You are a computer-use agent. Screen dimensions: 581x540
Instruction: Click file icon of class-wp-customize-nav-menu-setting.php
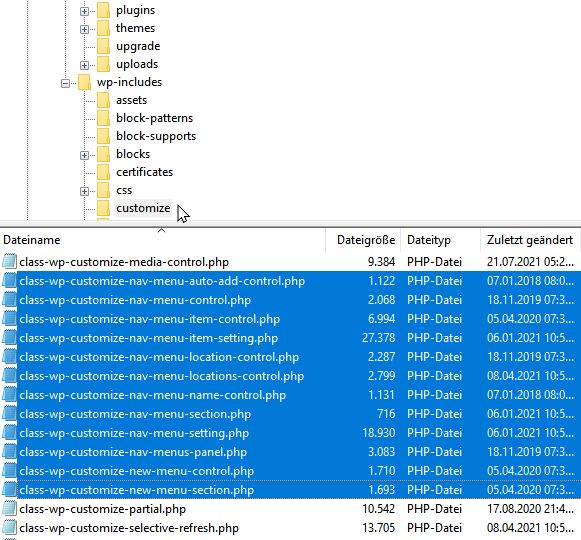click(10, 433)
